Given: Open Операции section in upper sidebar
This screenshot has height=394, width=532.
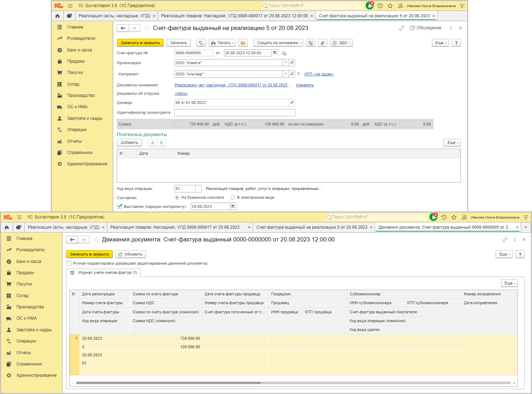Looking at the screenshot, I should (77, 130).
